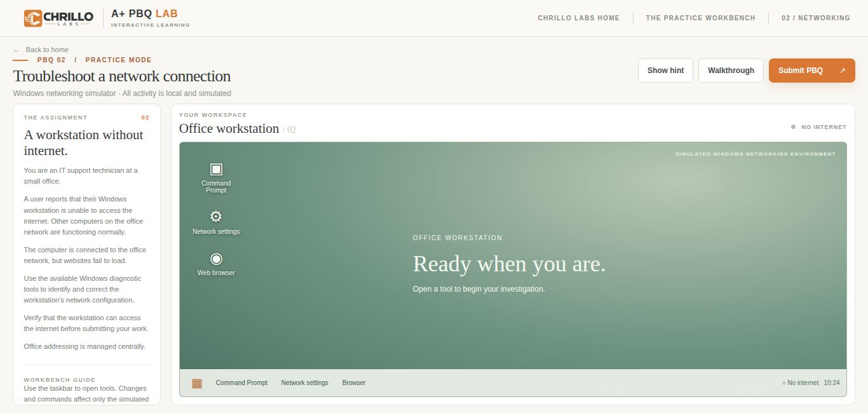Select the 02 / Networking nav item

[x=816, y=18]
